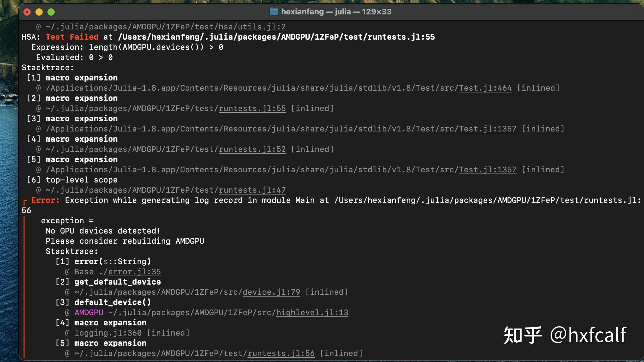Click the green zoom window button
Image resolution: width=644 pixels, height=362 pixels.
pyautogui.click(x=51, y=12)
